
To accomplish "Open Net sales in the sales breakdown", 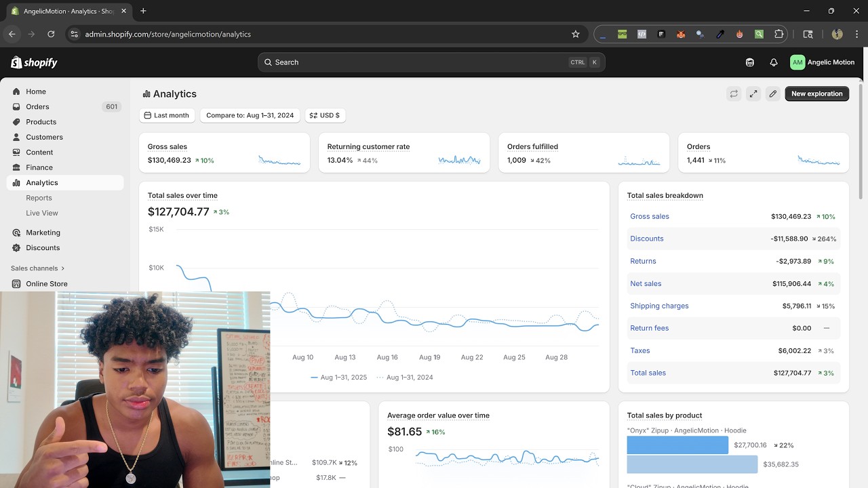I will click(646, 284).
